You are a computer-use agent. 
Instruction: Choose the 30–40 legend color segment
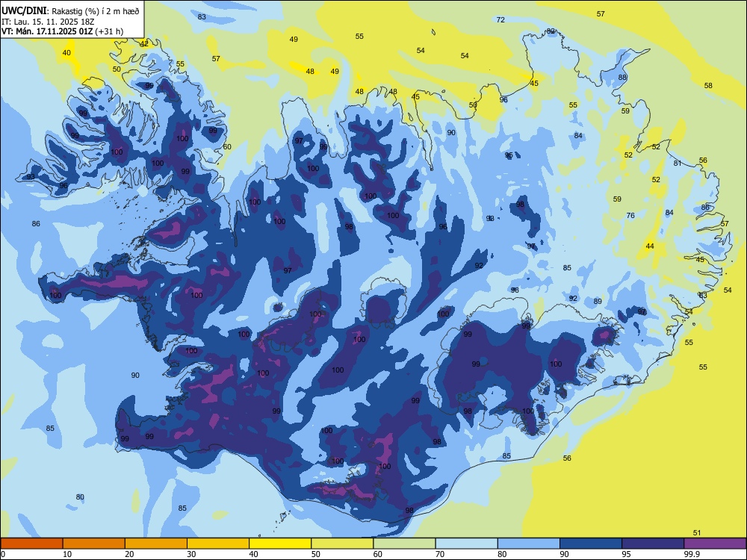pyautogui.click(x=218, y=544)
